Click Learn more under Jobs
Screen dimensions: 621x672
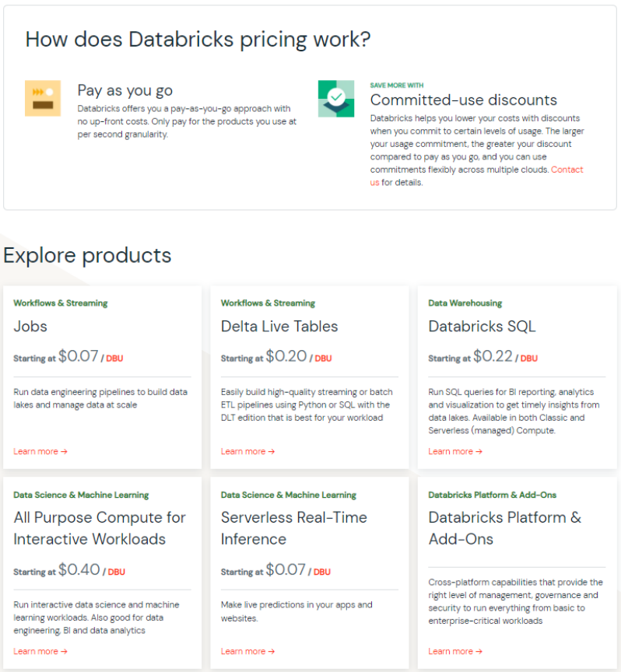(40, 451)
